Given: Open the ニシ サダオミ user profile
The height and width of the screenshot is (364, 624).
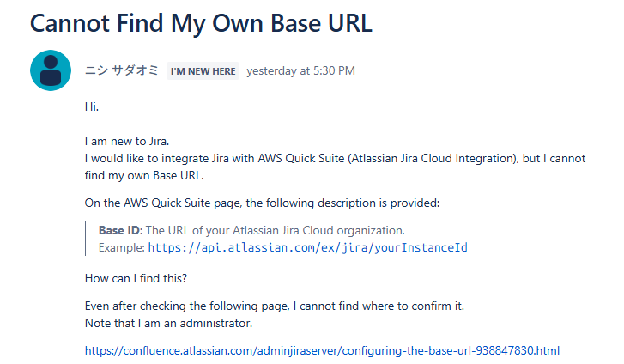Looking at the screenshot, I should (121, 71).
